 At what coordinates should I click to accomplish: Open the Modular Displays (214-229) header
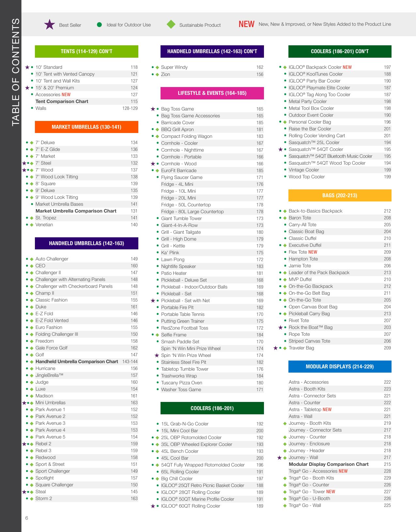(x=340, y=366)
